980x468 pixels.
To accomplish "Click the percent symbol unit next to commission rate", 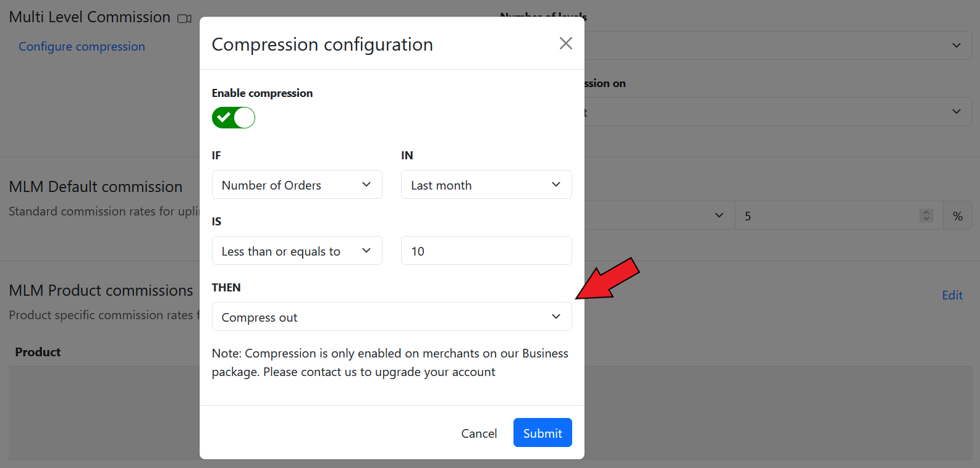I will (957, 216).
